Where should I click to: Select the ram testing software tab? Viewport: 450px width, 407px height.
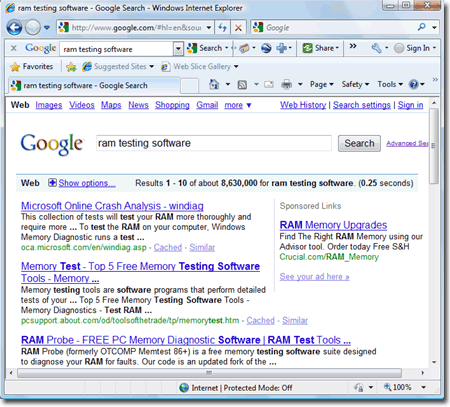point(93,86)
